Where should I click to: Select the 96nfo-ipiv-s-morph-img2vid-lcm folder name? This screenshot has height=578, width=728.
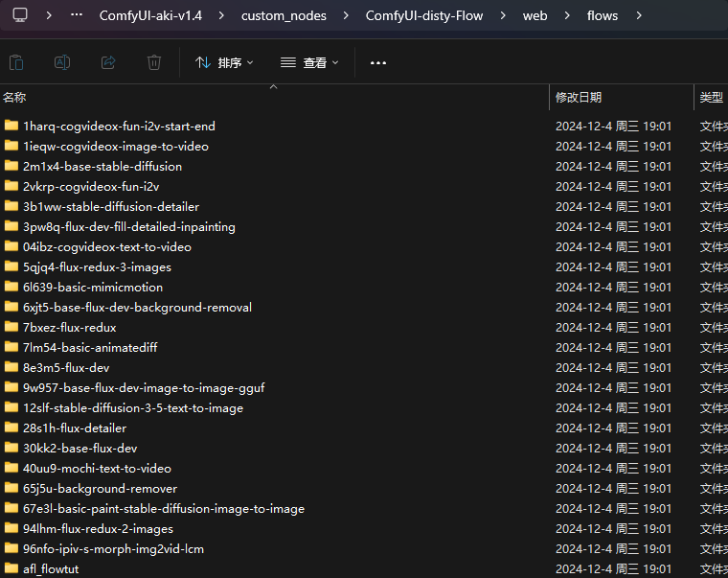tap(113, 548)
